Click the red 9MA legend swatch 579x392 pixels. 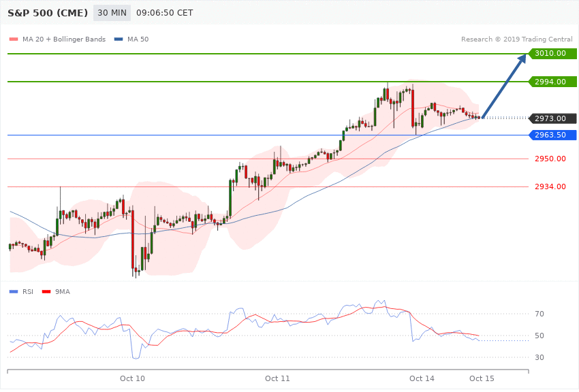(46, 292)
